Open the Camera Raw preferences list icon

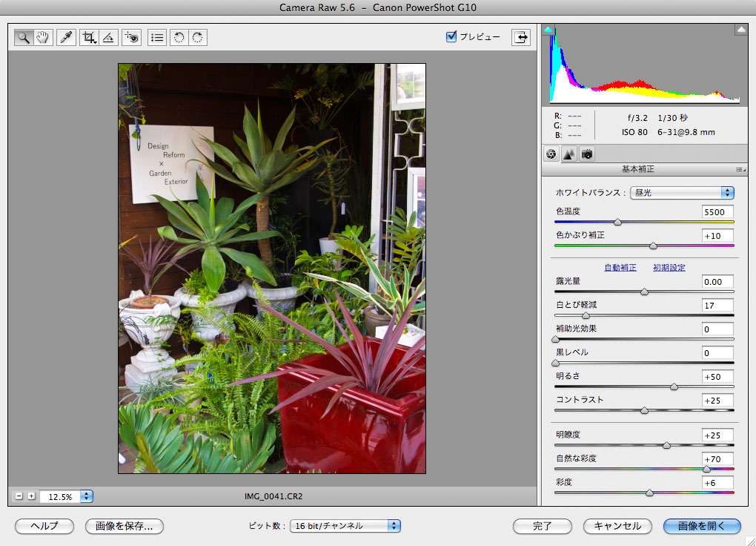156,38
